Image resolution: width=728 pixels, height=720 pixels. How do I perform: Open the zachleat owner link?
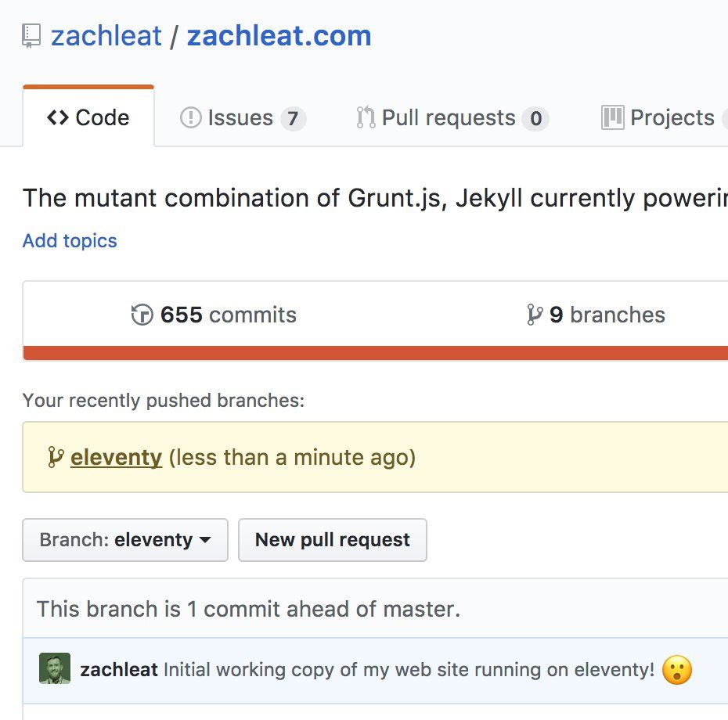[106, 36]
